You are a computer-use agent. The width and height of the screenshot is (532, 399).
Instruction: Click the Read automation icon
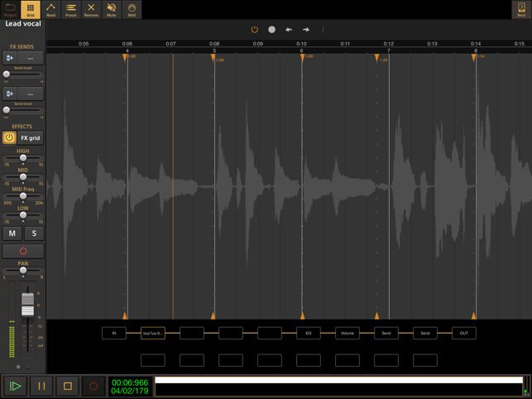[50, 9]
